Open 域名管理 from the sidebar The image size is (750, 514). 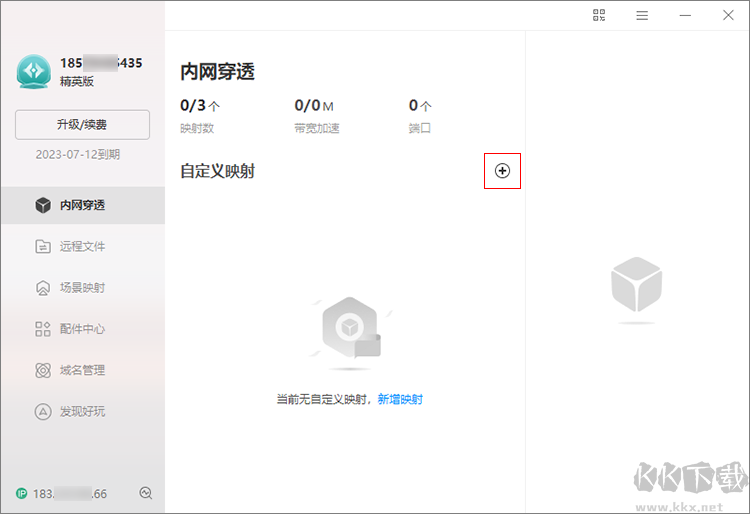click(82, 369)
